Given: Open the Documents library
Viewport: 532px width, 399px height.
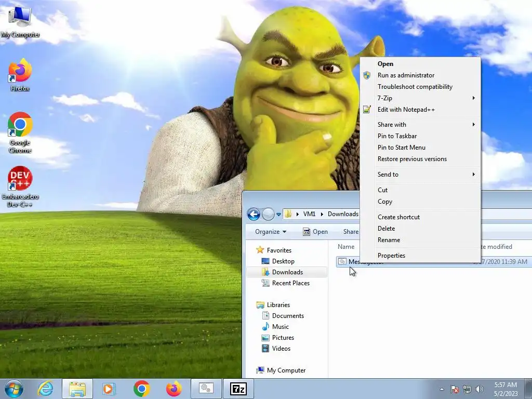Looking at the screenshot, I should pos(283,315).
